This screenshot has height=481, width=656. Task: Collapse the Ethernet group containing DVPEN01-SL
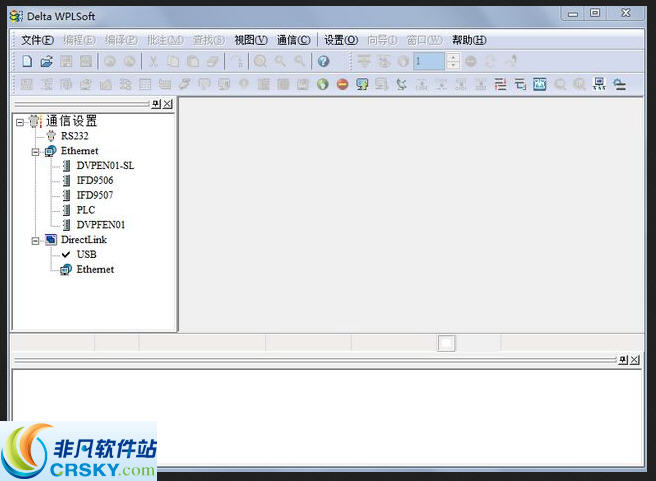coord(36,152)
